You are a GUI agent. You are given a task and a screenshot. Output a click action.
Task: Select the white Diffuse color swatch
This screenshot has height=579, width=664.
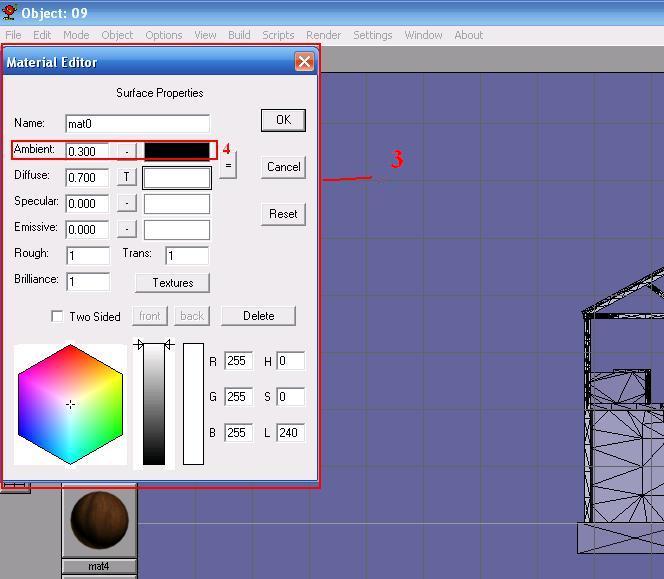pyautogui.click(x=177, y=177)
